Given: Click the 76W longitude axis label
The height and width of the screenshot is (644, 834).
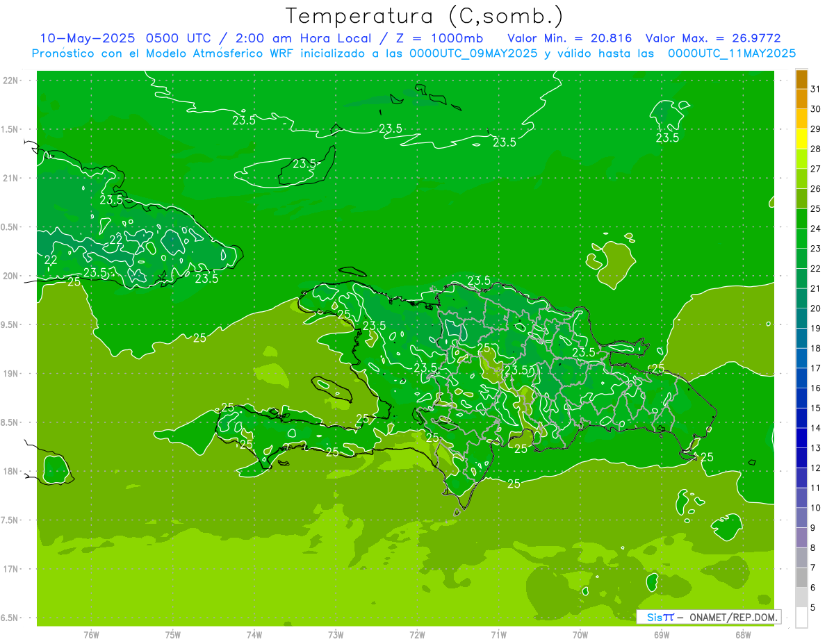Looking at the screenshot, I should point(91,635).
